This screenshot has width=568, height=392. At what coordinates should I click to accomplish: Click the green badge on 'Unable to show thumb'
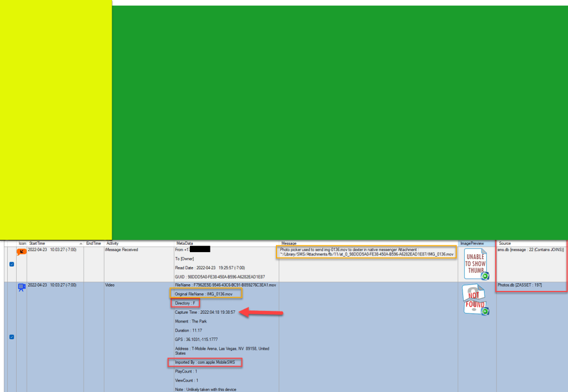point(485,276)
